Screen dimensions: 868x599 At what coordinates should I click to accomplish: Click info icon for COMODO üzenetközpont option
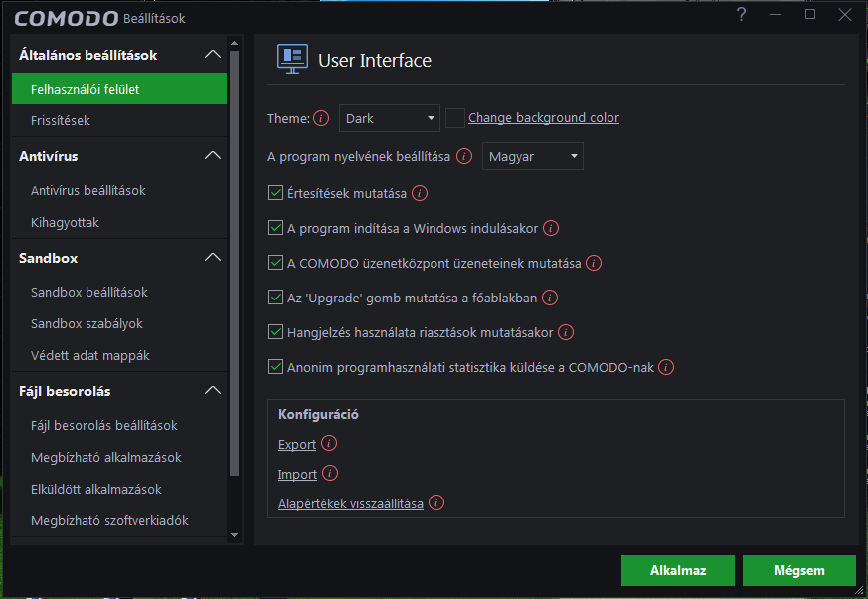[x=594, y=264]
